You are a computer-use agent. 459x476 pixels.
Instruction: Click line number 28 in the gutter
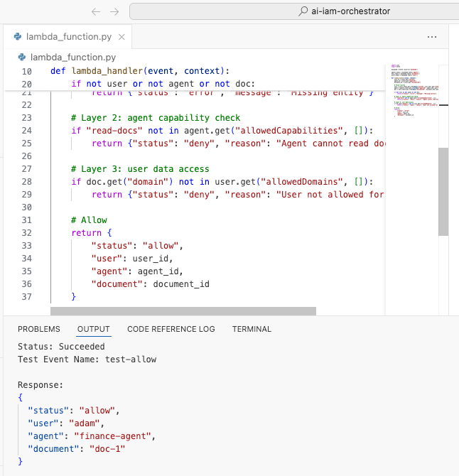click(x=27, y=182)
